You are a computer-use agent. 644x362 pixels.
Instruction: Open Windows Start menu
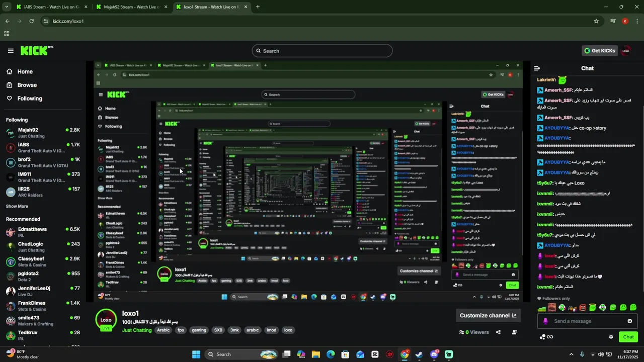click(196, 354)
